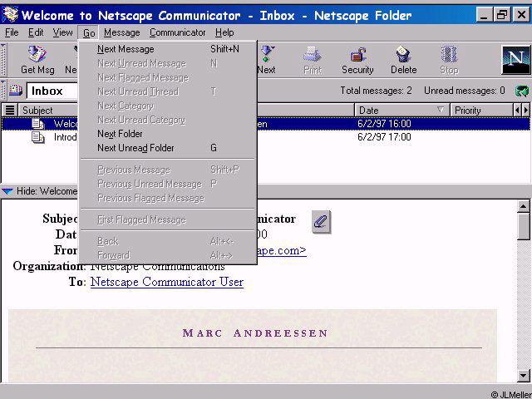Click the Print toolbar icon
The image size is (532, 399).
313,54
